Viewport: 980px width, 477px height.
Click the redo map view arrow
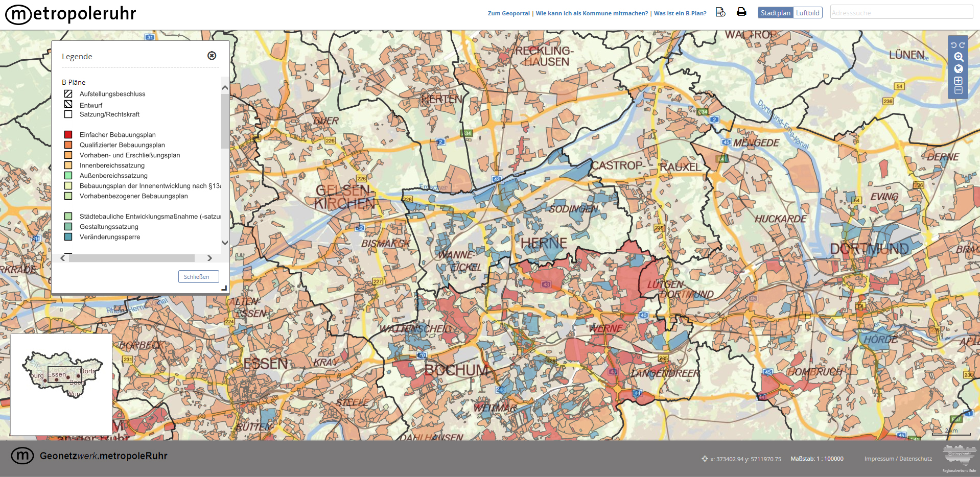coord(962,45)
